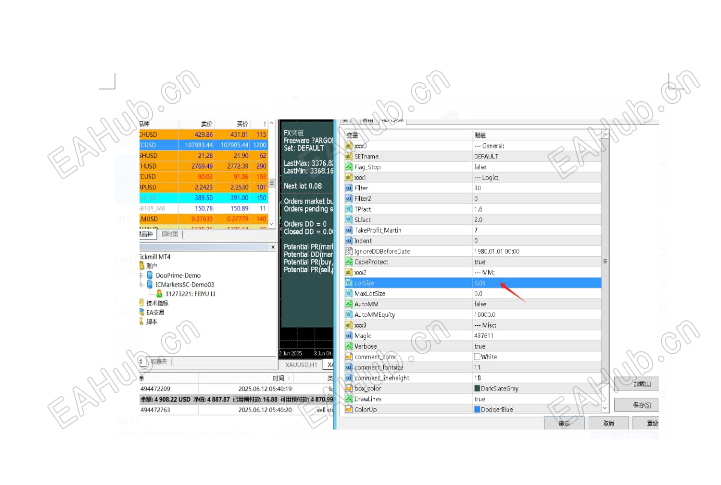Click the Verbose value true

click(480, 346)
